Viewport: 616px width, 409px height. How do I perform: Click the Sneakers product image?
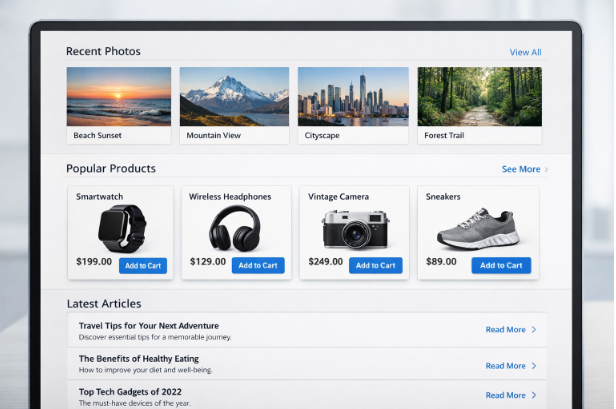click(x=478, y=229)
